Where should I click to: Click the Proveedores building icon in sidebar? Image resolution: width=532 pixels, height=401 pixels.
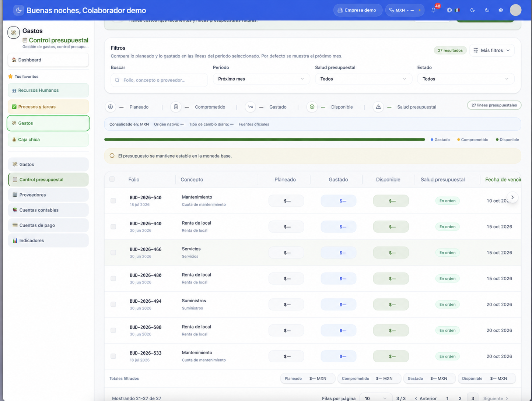[15, 195]
